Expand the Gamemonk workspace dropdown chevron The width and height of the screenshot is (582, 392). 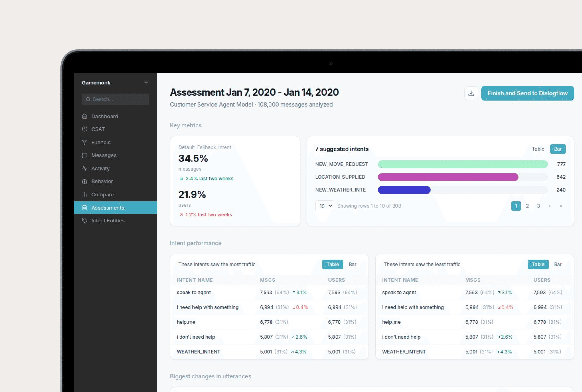point(146,83)
